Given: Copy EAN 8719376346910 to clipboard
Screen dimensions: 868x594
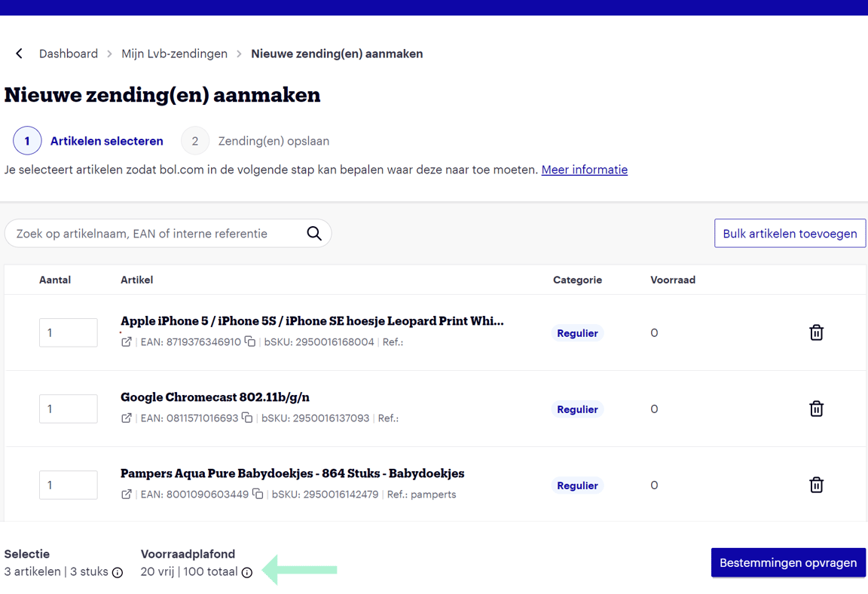Looking at the screenshot, I should (x=250, y=341).
